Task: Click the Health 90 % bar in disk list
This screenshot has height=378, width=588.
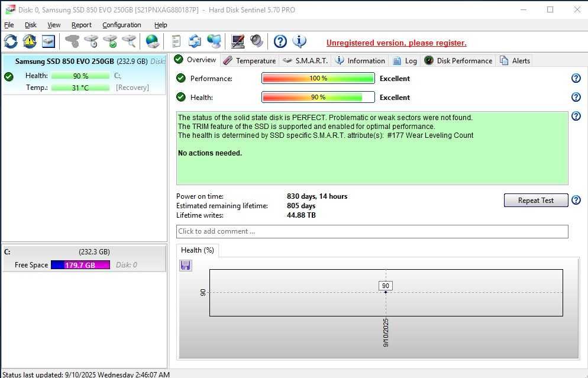Action: [x=80, y=76]
